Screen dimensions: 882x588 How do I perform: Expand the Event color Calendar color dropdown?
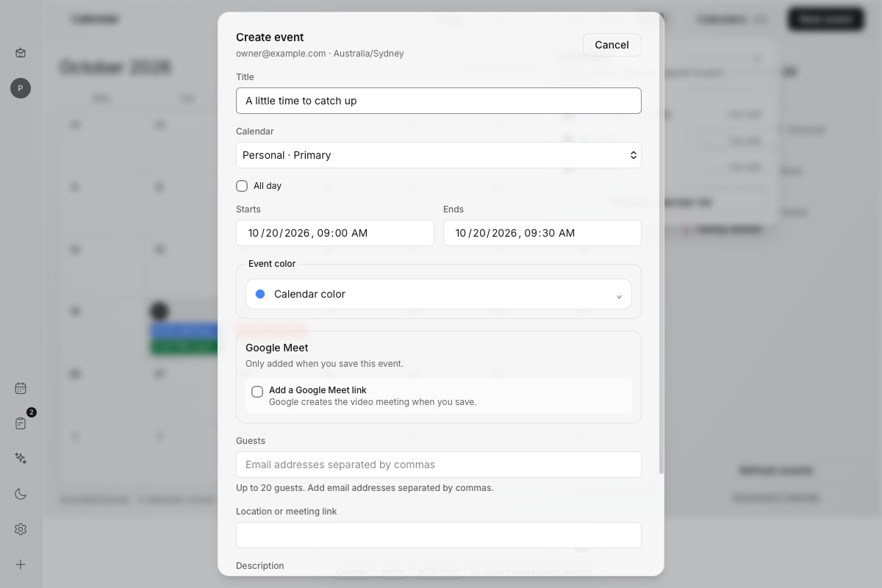[439, 294]
